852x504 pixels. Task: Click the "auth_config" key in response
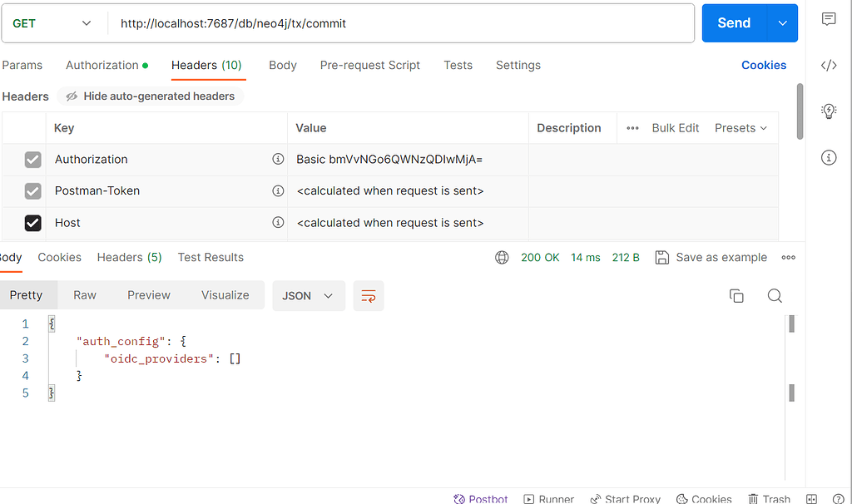point(121,342)
